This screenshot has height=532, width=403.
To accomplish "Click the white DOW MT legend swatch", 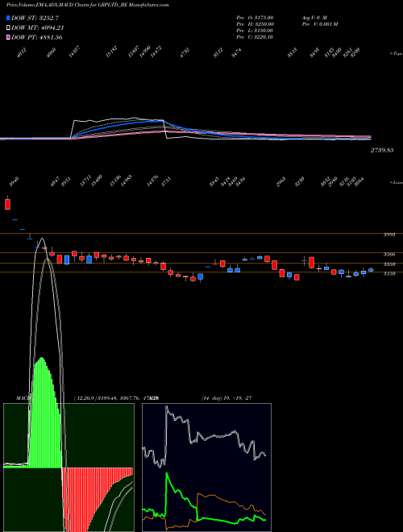I will (9, 28).
